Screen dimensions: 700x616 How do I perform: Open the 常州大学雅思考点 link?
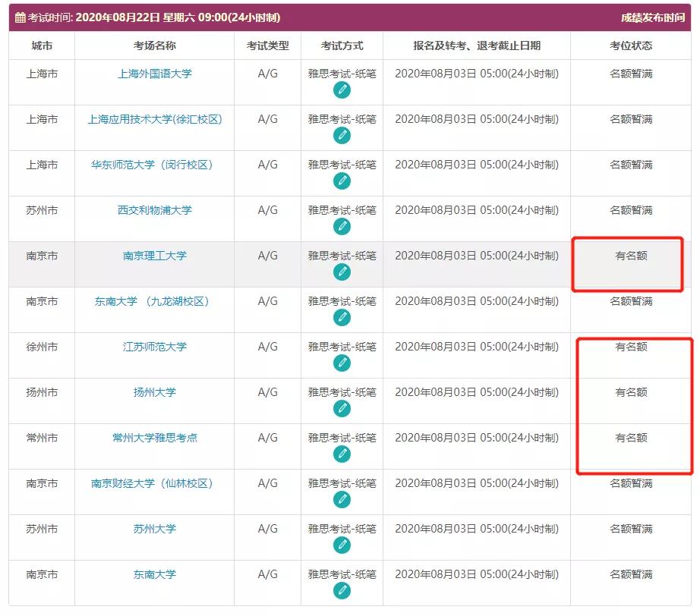(x=154, y=438)
